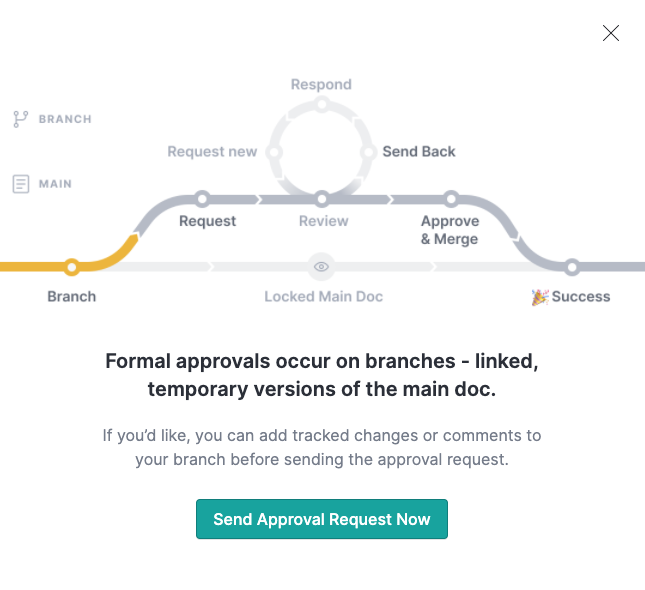This screenshot has height=590, width=645.
Task: Send Approval Request Now
Action: coord(322,519)
